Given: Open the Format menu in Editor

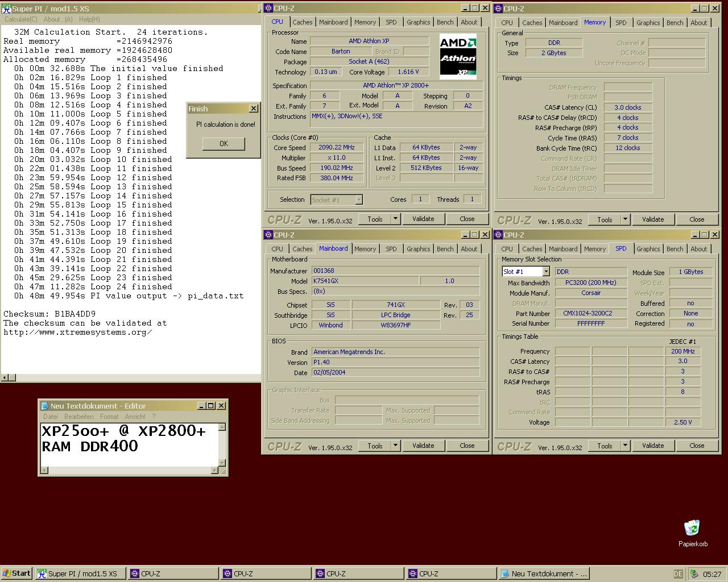Looking at the screenshot, I should tap(110, 417).
